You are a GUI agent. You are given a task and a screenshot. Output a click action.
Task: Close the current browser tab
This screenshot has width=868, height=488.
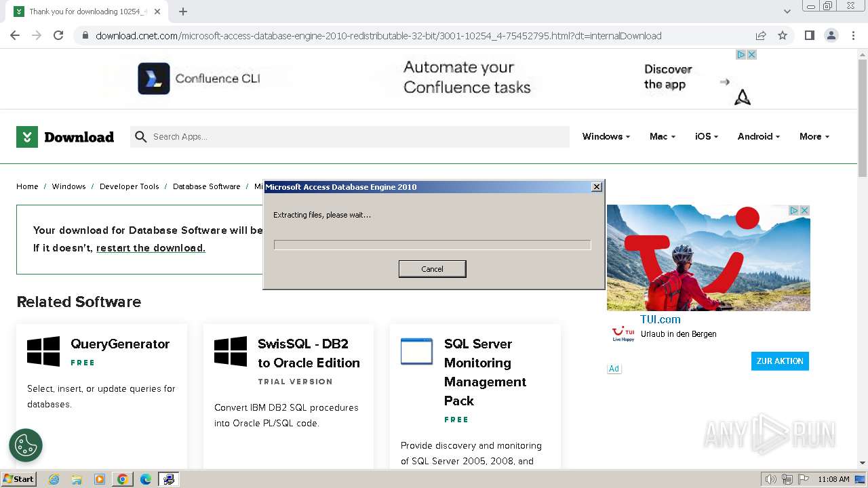pos(158,12)
